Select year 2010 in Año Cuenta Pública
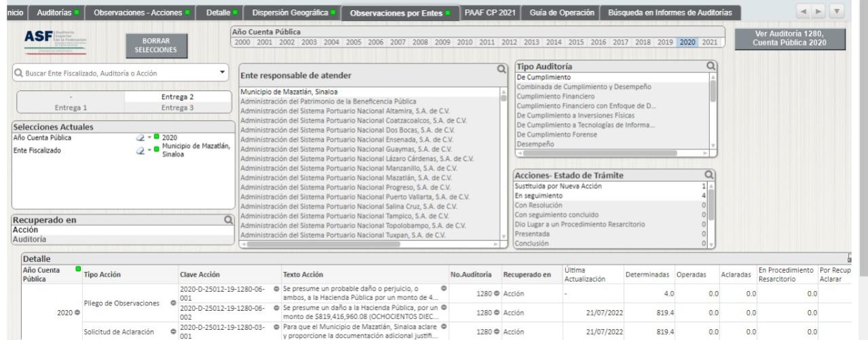This screenshot has width=868, height=340. click(466, 42)
